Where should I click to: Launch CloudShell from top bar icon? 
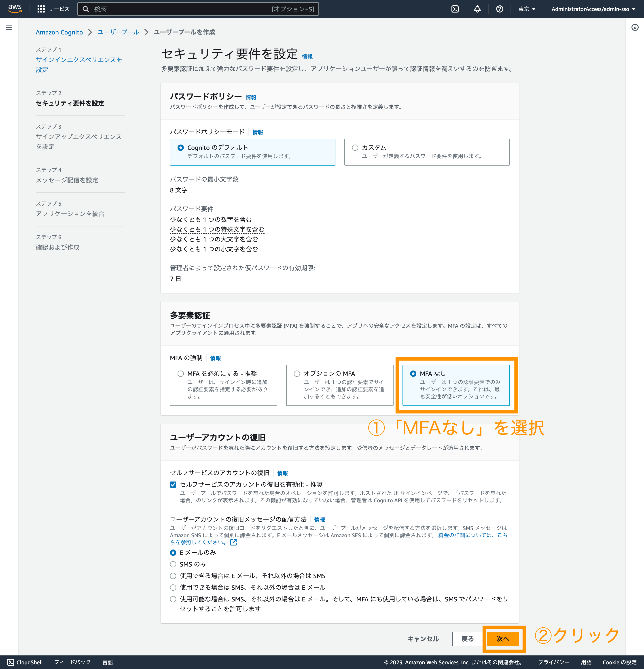[x=455, y=9]
